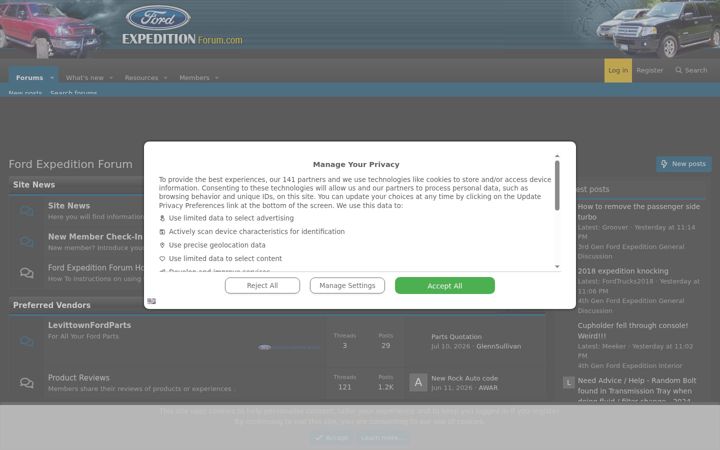Click Register link

tap(650, 70)
